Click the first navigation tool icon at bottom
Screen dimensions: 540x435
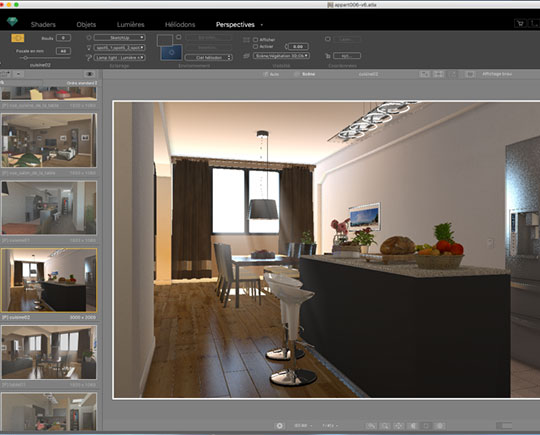coord(371,426)
